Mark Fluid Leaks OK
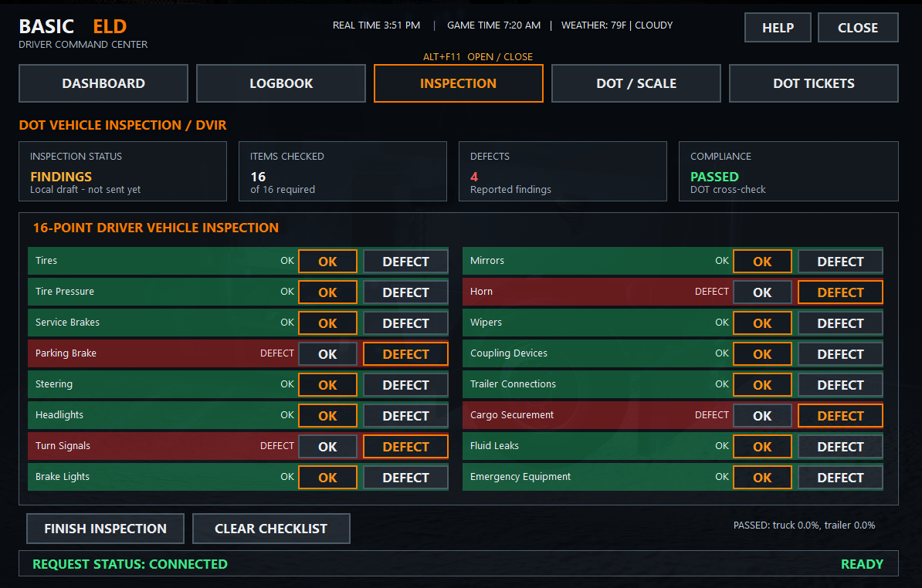The image size is (922, 588). (762, 447)
